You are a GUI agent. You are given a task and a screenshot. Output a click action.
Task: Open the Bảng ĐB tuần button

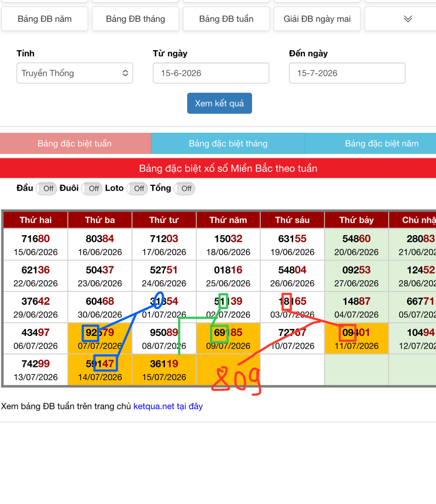tap(226, 19)
